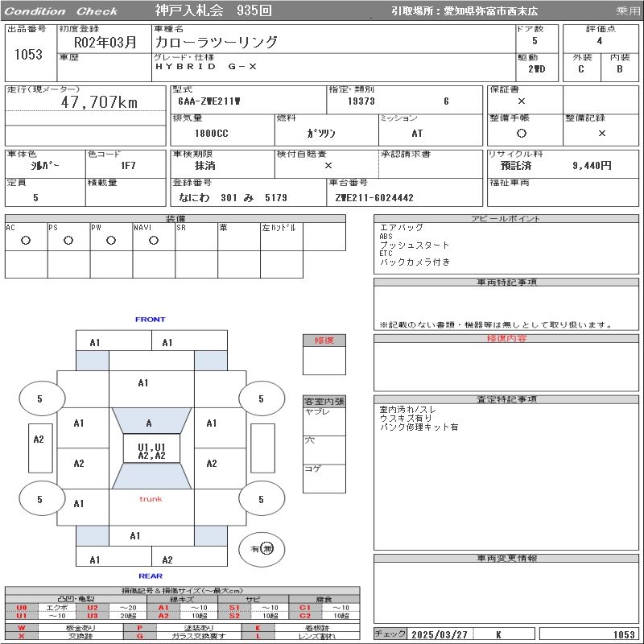Toggle the PW equipment circle

point(110,241)
